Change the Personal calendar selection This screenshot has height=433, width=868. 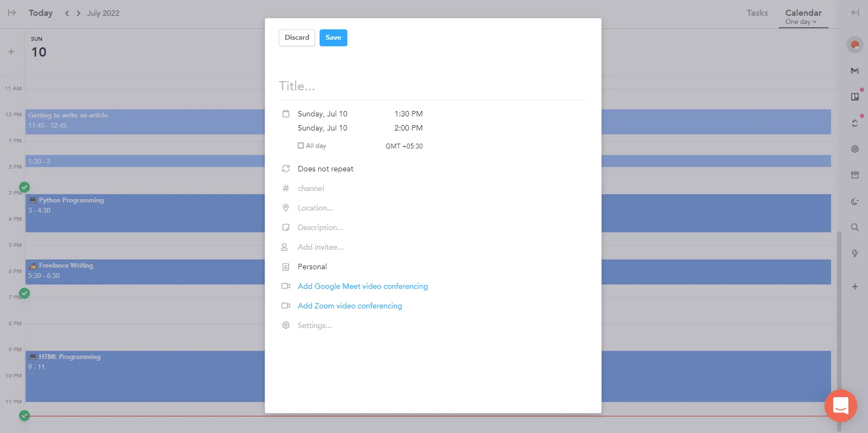[x=312, y=267]
